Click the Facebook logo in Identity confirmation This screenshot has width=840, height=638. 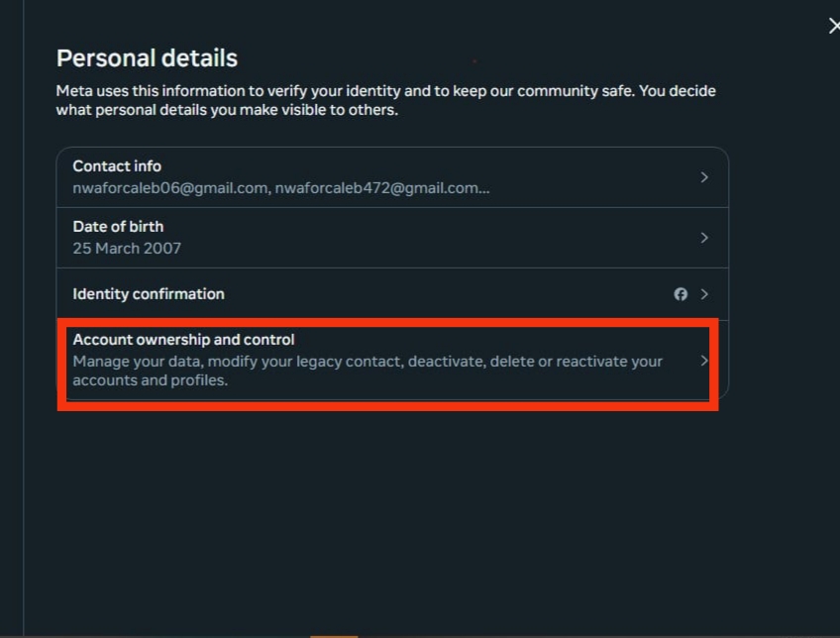[x=681, y=294]
